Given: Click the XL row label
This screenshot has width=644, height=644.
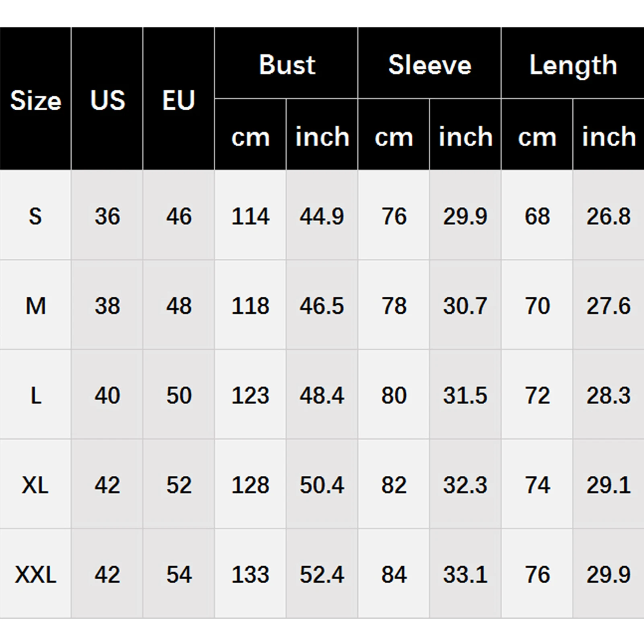Looking at the screenshot, I should coord(35,485).
